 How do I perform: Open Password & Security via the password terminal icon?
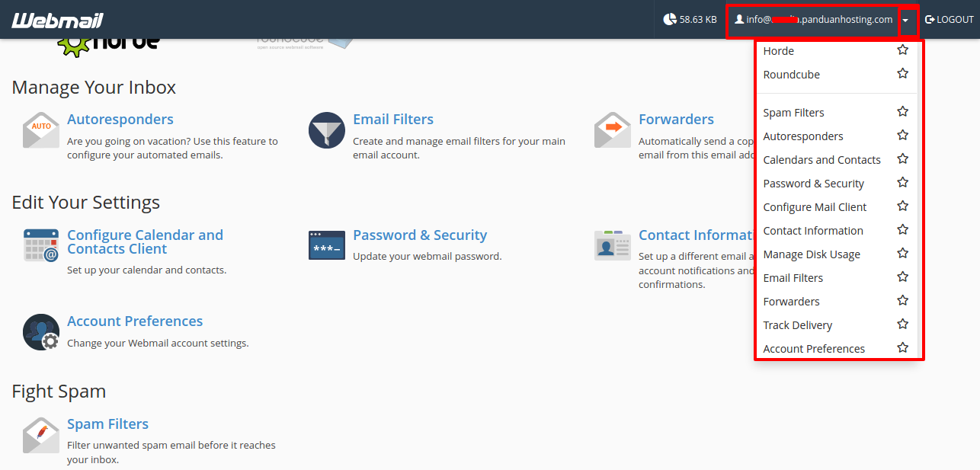tap(326, 245)
